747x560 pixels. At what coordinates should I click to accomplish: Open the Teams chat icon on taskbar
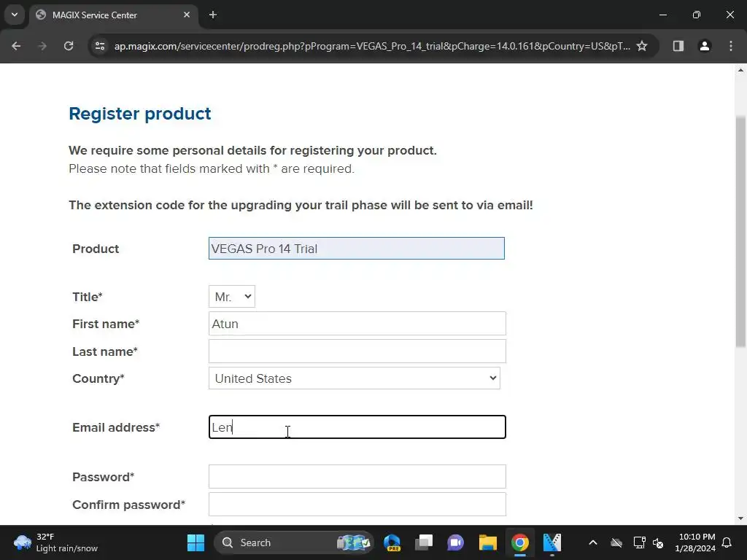[455, 542]
